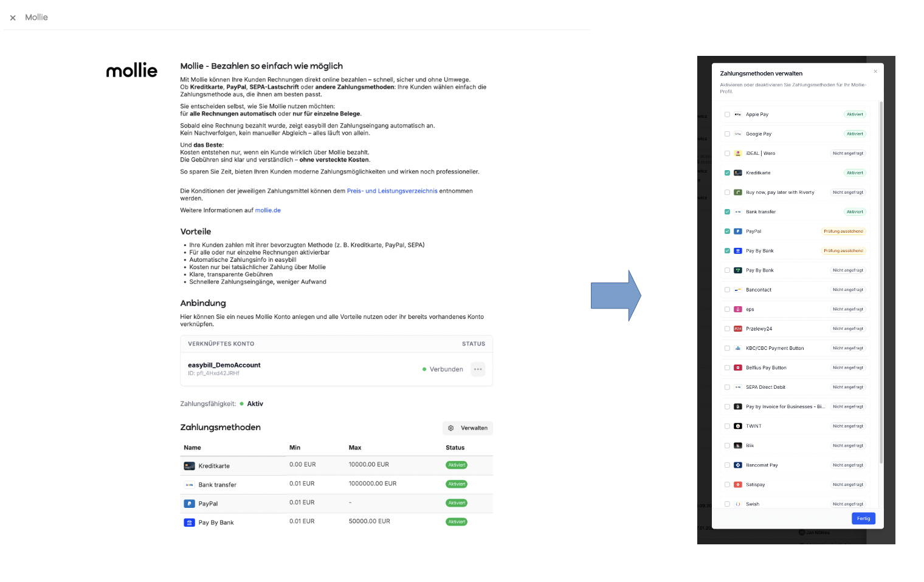Click the Max column header
This screenshot has width=924, height=582.
point(355,448)
